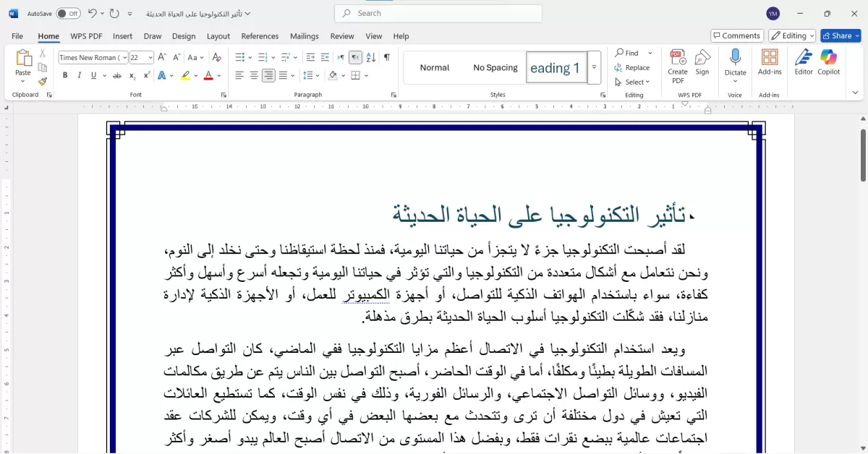Screen dimensions: 868x454
Task: Switch to the Insert ribbon tab
Action: click(x=123, y=36)
